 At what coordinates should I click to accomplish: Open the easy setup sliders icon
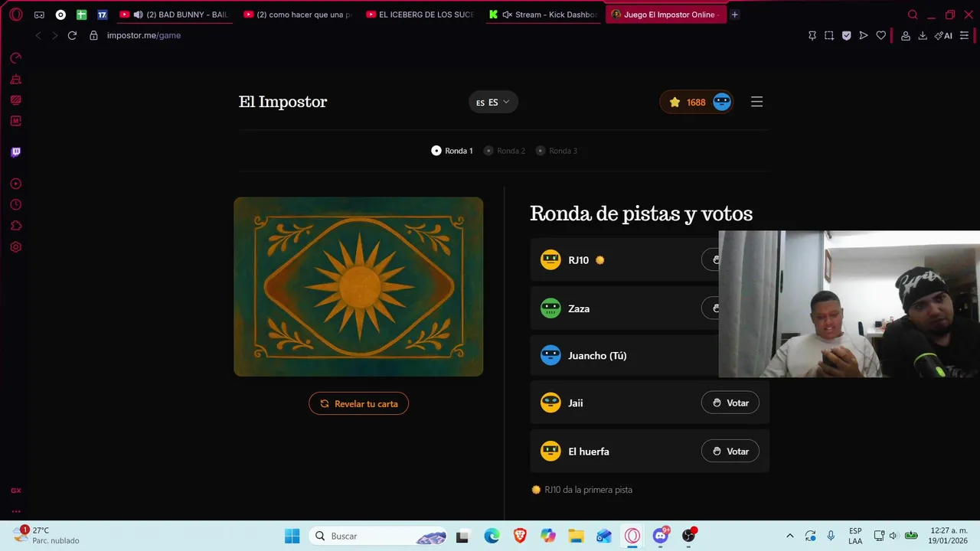coord(964,35)
